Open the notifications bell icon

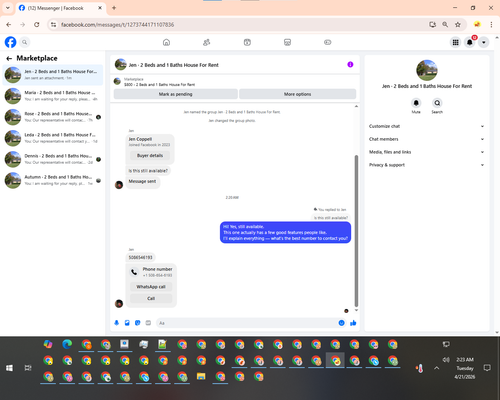[470, 42]
